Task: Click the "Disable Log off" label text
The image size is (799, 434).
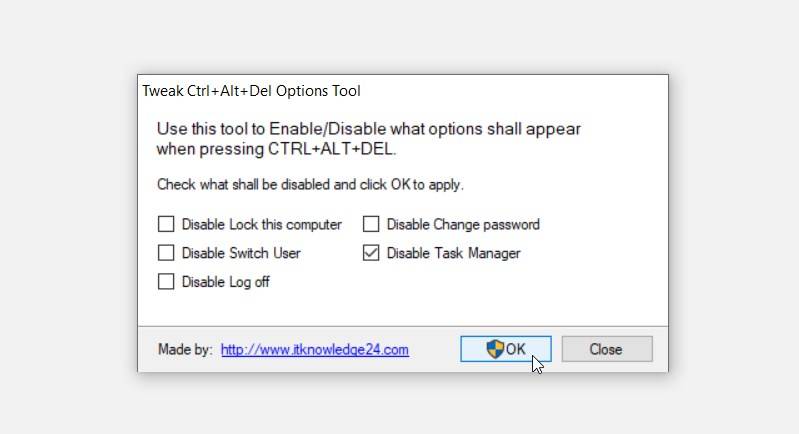Action: click(225, 282)
